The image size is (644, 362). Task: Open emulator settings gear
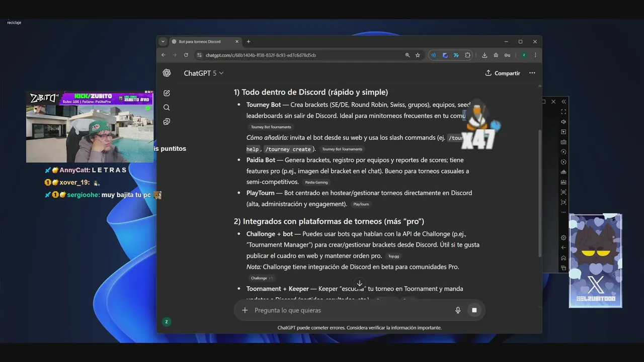(x=563, y=238)
